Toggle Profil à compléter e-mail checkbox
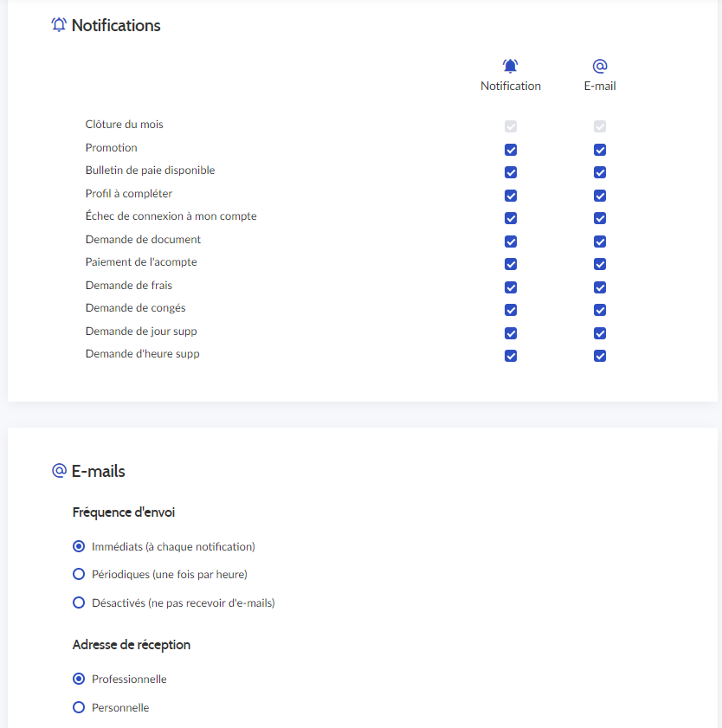This screenshot has width=722, height=728. click(599, 196)
